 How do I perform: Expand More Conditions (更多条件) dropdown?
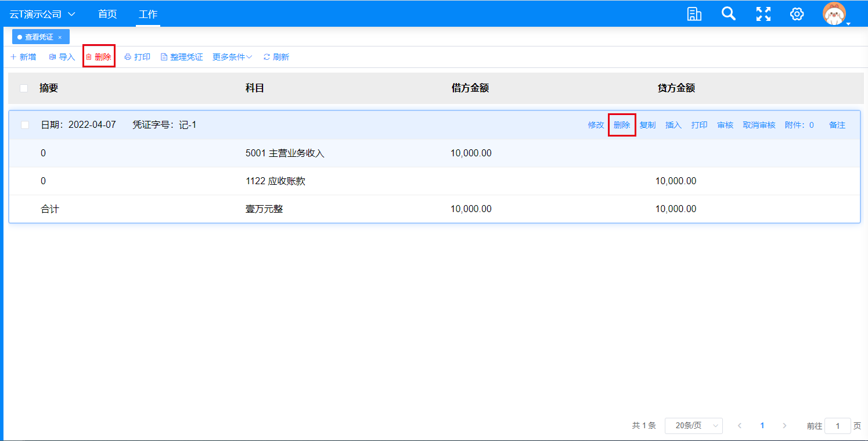[x=232, y=57]
